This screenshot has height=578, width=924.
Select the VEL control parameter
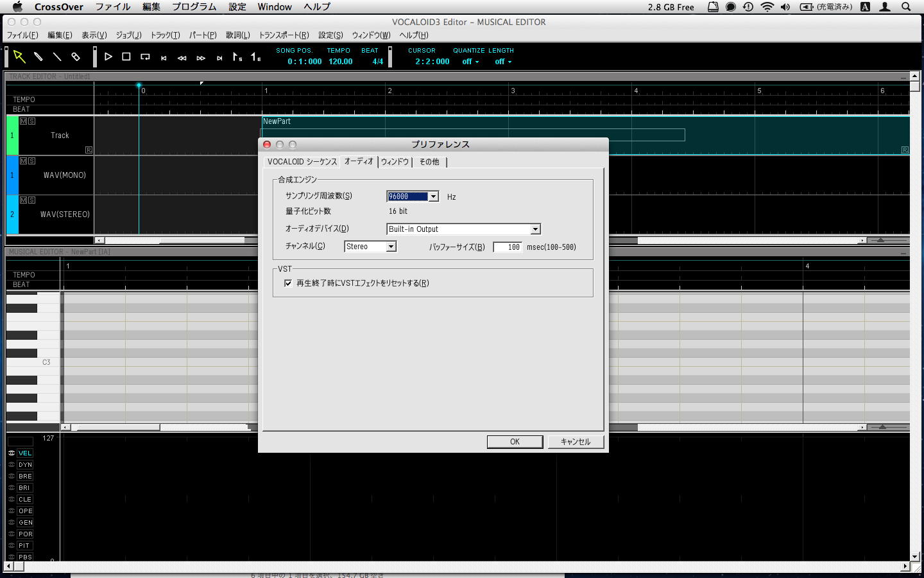[25, 453]
